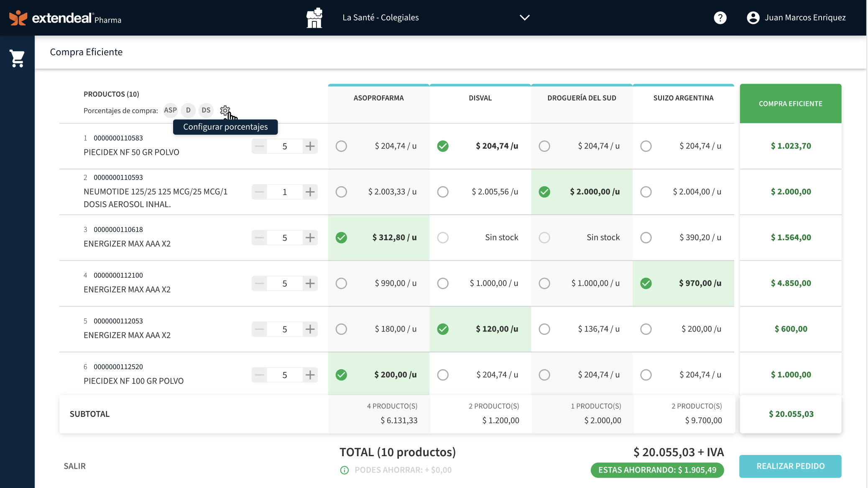Click REALIZAR PEDIDO button

[x=790, y=466]
